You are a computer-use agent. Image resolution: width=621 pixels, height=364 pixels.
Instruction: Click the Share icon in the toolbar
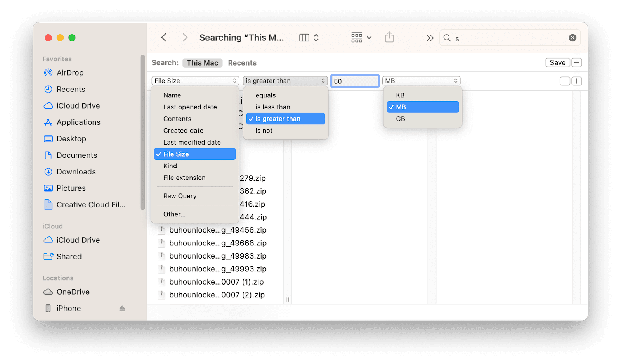tap(389, 37)
